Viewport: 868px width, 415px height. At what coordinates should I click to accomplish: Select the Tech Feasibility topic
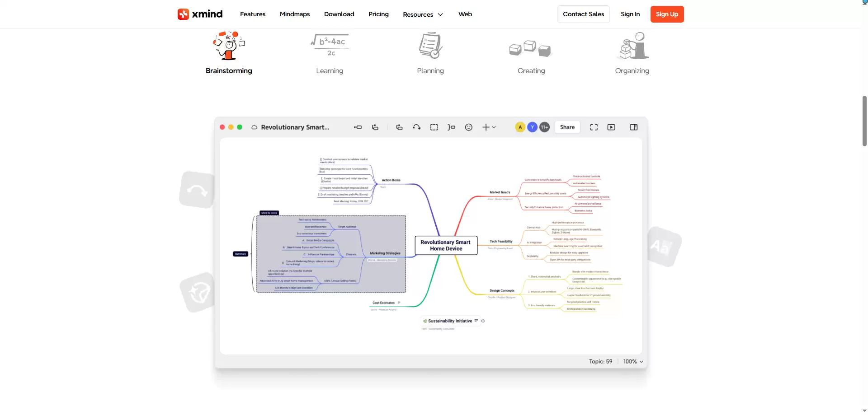click(x=501, y=242)
